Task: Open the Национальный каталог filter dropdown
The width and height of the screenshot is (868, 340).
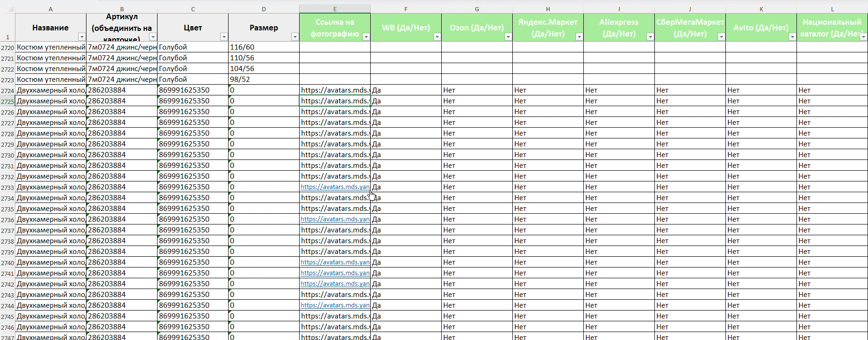Action: (863, 37)
